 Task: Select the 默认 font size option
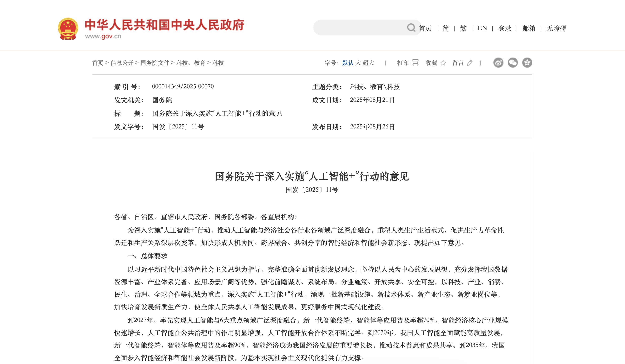[348, 63]
